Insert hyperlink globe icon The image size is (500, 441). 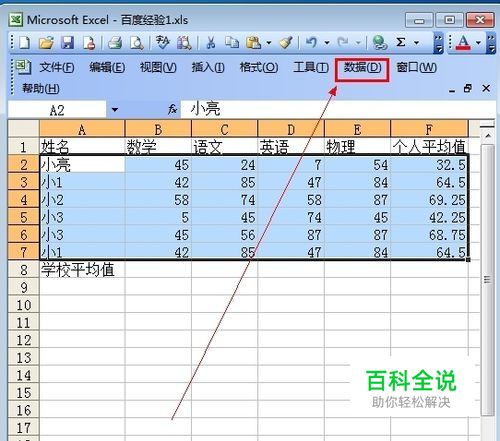379,43
